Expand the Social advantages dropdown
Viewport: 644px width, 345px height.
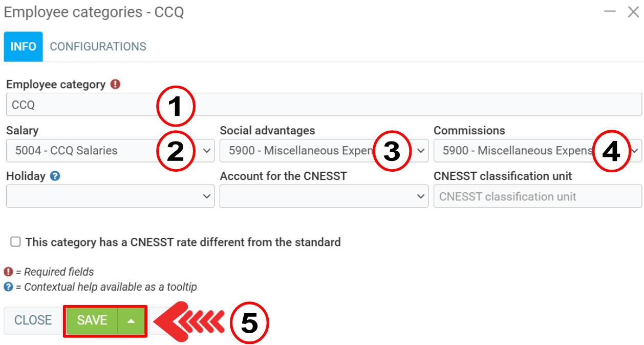(324, 151)
